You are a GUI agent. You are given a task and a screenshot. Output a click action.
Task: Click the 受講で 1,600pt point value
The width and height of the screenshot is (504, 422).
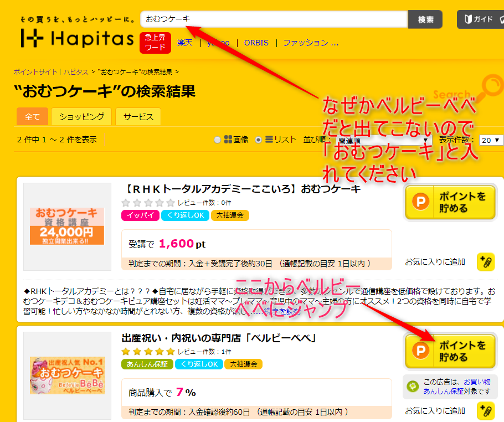point(167,244)
